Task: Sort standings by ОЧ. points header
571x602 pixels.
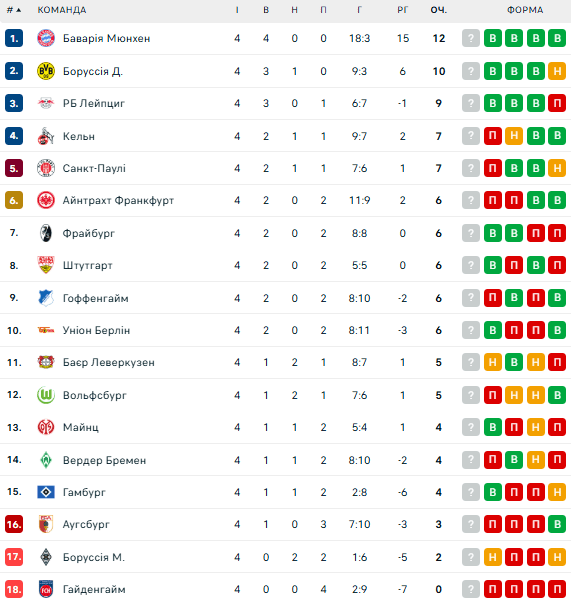Action: point(439,10)
